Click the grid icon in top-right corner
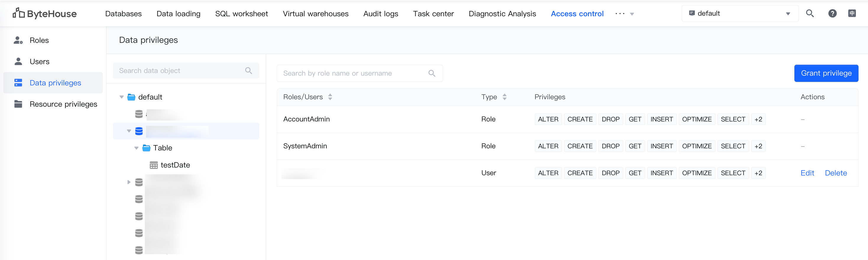Screen dimensions: 868x260 (x=852, y=14)
